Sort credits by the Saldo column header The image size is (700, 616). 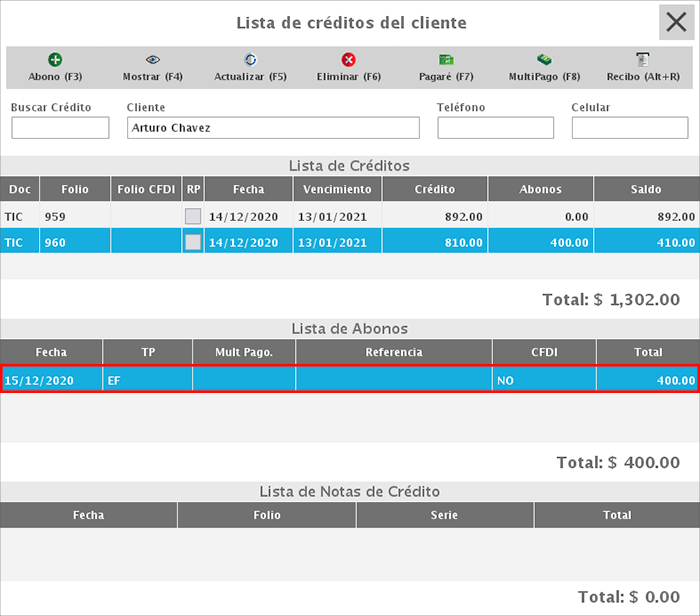click(x=646, y=189)
